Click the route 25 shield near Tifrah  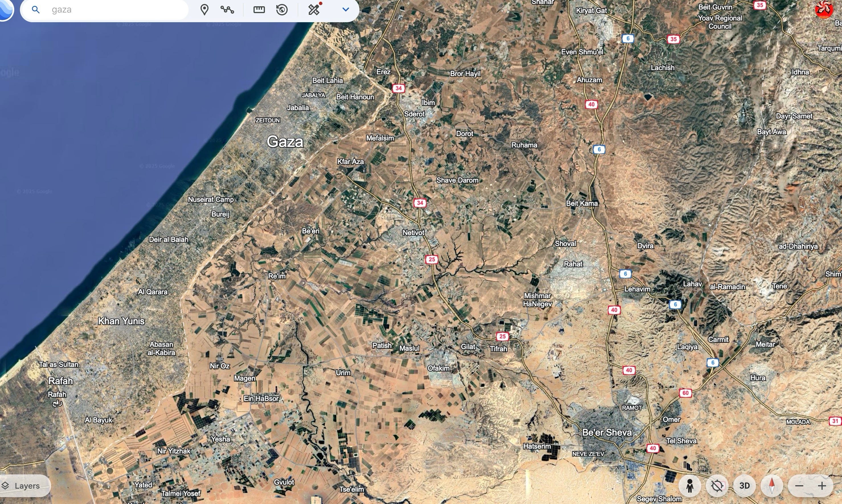502,337
